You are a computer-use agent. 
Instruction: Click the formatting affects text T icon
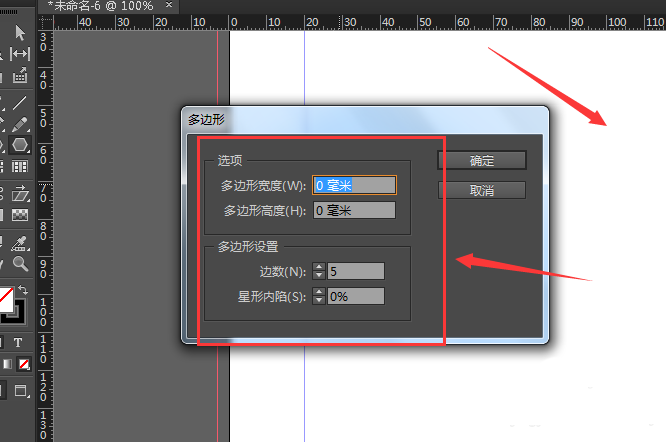(18, 342)
